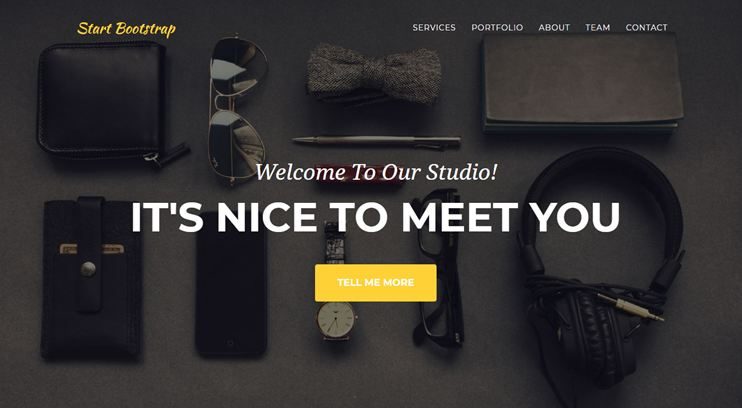742x408 pixels.
Task: Click the dark notebook under the menu
Action: coord(582,83)
